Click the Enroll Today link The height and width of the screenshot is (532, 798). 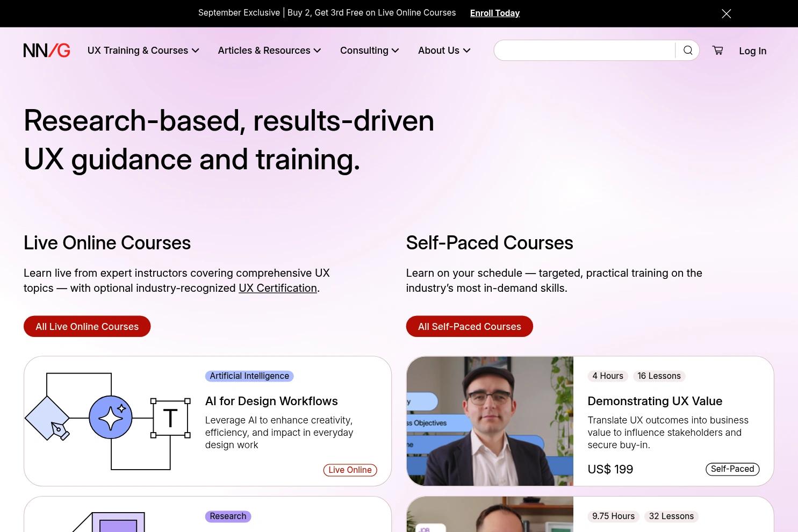click(495, 13)
